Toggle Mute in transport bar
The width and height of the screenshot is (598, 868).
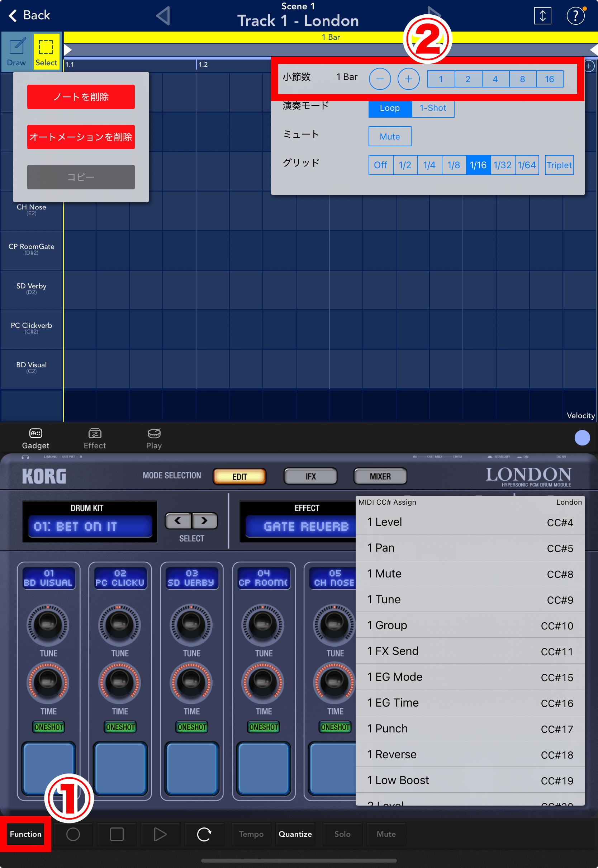tap(386, 834)
